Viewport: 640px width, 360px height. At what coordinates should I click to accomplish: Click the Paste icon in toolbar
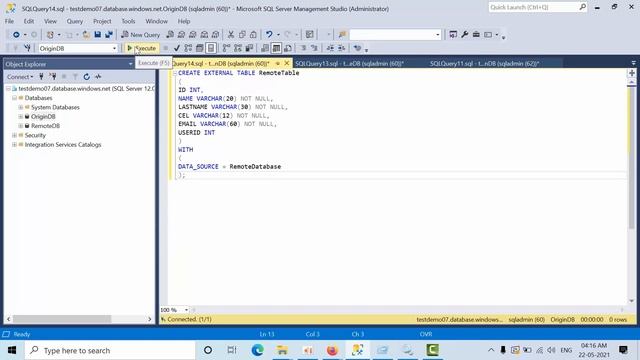pyautogui.click(x=253, y=35)
